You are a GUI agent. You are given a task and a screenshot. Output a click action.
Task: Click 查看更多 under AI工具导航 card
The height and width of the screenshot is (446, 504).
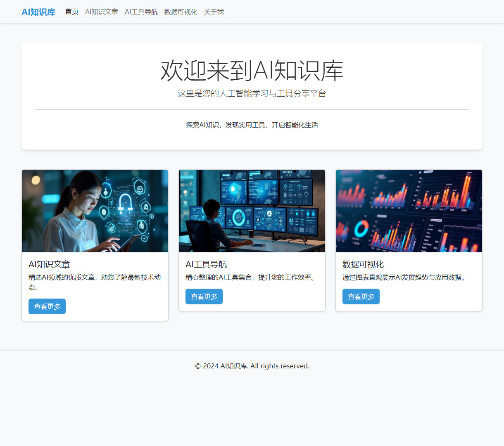[204, 296]
